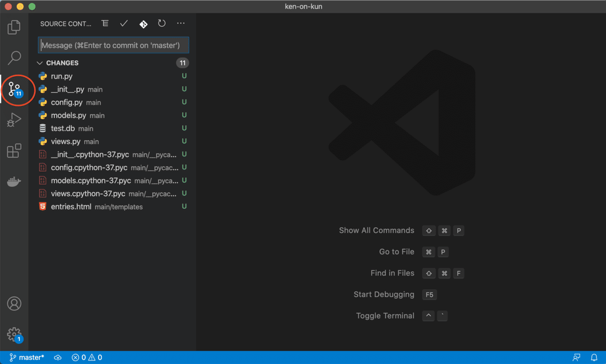The width and height of the screenshot is (606, 364).
Task: Open the Search view in activity bar
Action: pyautogui.click(x=14, y=58)
